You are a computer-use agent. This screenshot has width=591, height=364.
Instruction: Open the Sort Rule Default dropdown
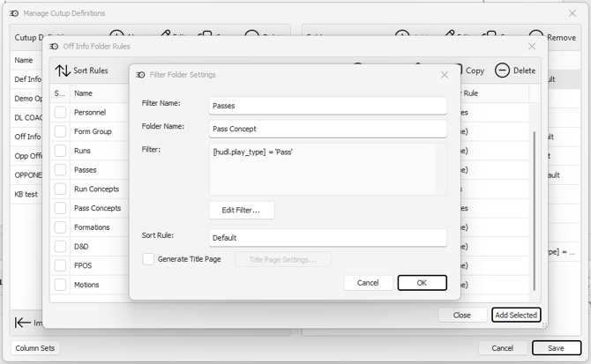click(x=327, y=238)
